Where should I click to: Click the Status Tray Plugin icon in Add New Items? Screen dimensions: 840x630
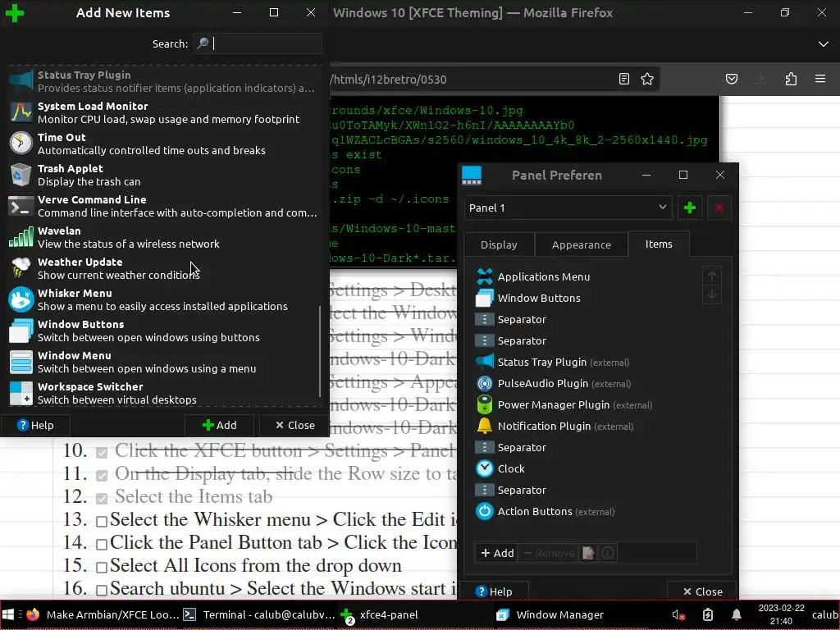point(21,81)
